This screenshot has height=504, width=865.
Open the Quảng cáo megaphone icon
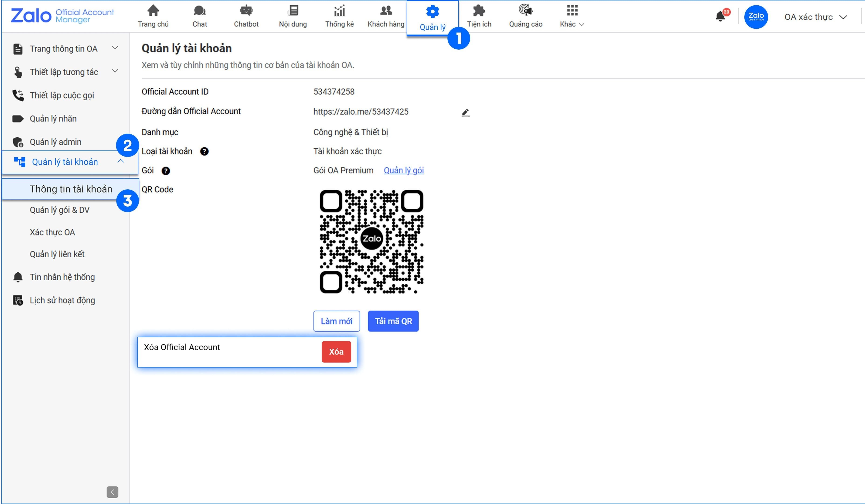pyautogui.click(x=525, y=10)
